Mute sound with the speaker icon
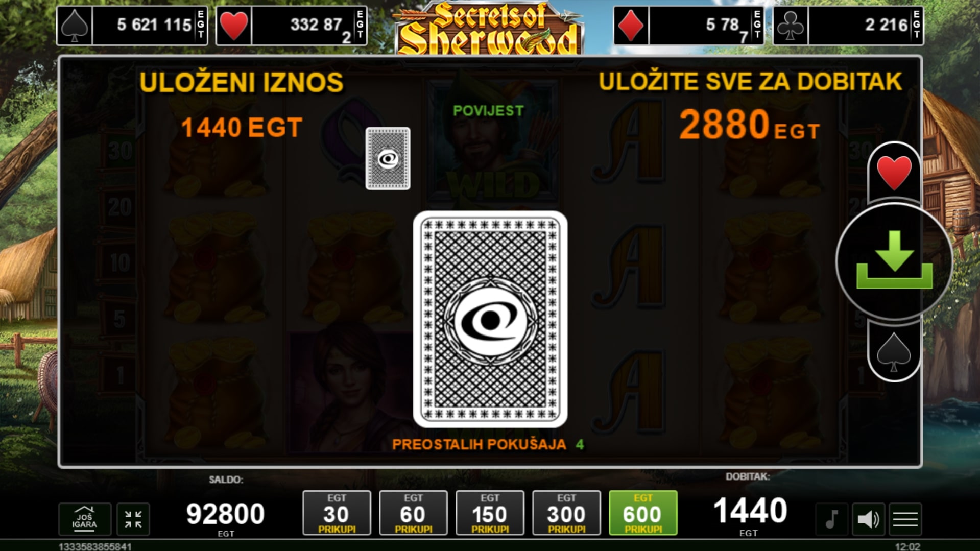 click(x=868, y=519)
